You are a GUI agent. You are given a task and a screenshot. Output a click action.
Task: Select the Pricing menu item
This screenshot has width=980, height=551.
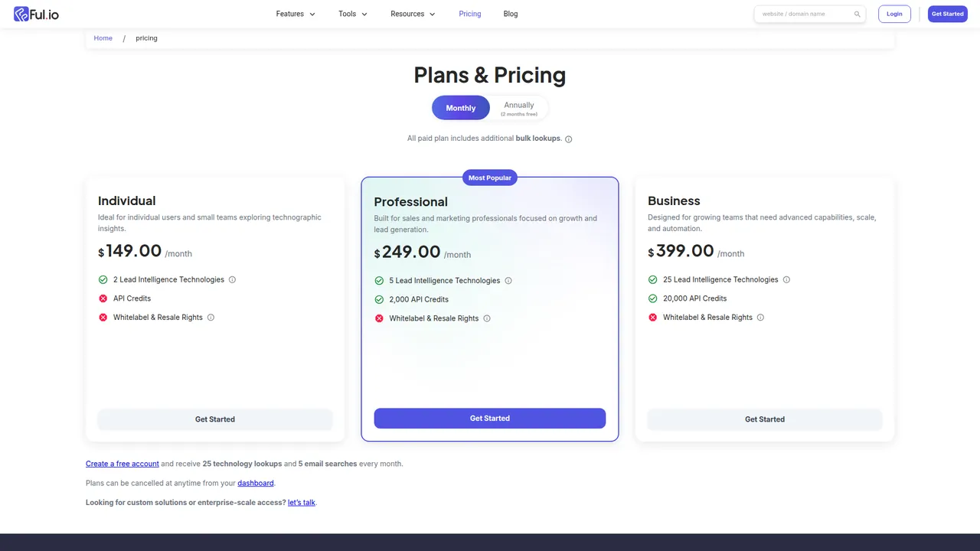point(469,13)
